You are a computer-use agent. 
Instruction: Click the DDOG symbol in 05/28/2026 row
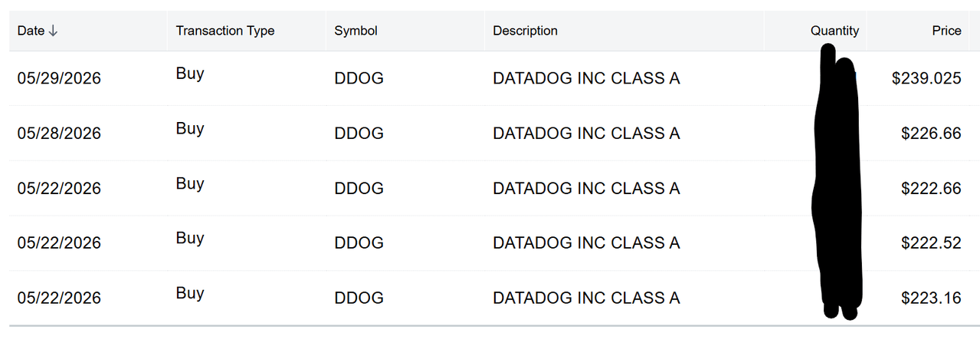click(x=359, y=134)
